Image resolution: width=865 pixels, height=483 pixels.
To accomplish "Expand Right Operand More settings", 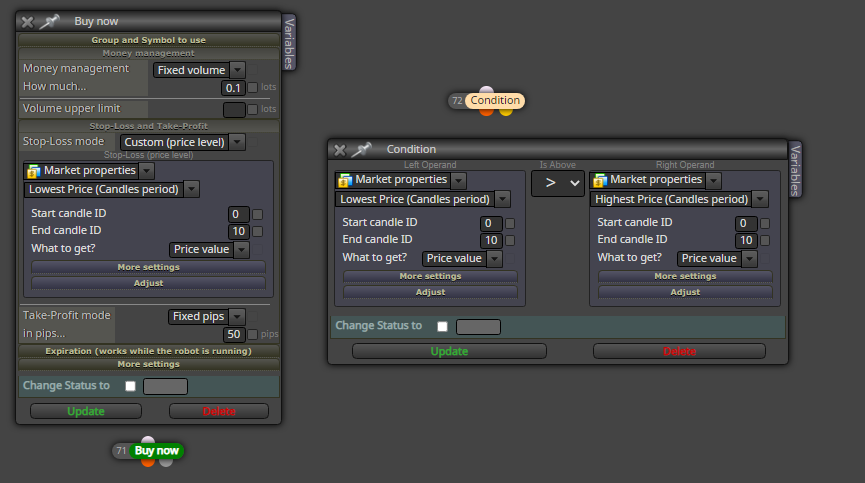I will [685, 276].
